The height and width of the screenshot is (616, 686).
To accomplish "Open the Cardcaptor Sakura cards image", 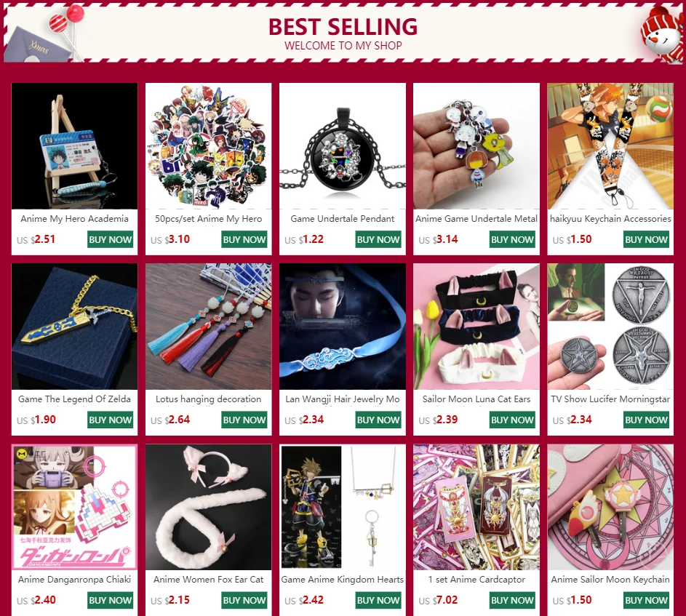I will pos(476,507).
